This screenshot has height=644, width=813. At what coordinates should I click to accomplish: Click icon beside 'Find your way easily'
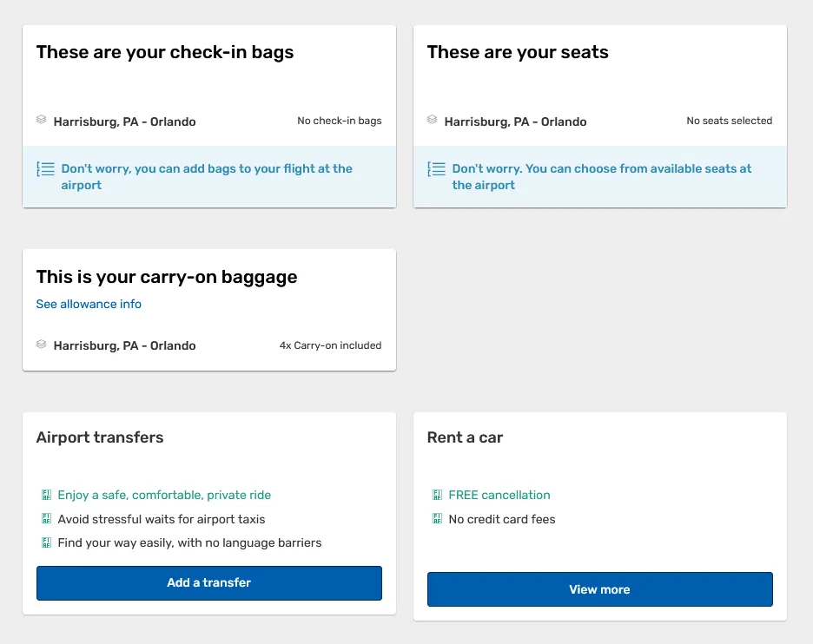pos(46,542)
